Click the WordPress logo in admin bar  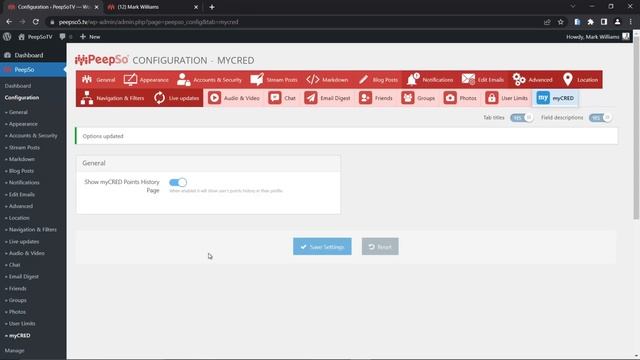pyautogui.click(x=7, y=37)
